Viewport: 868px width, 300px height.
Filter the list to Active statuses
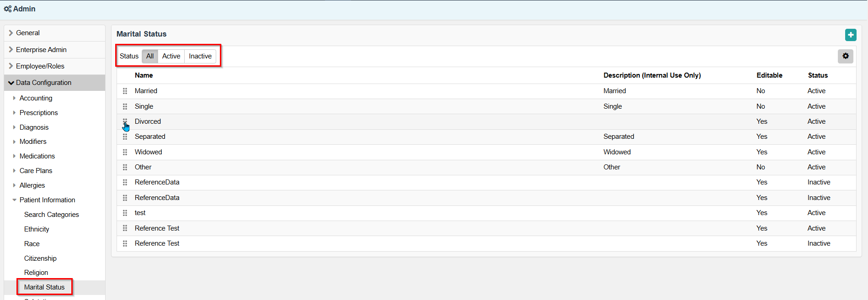point(171,56)
